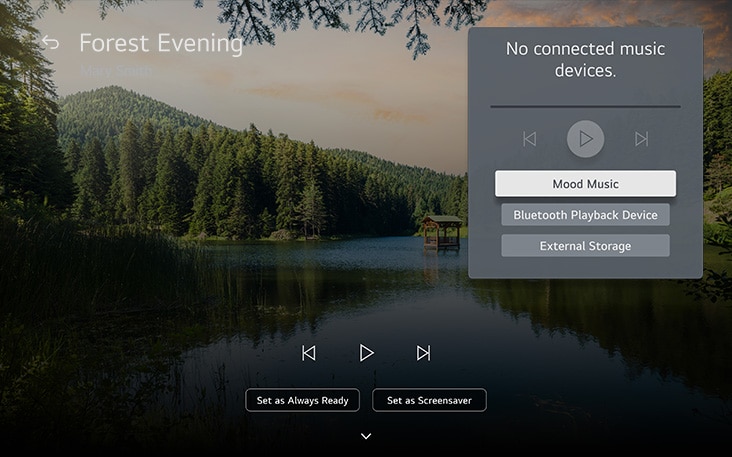This screenshot has height=457, width=732.
Task: Skip to next artwork below the lake
Action: coord(423,353)
